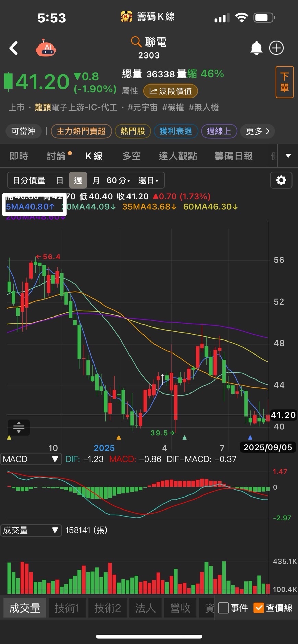
Task: Open chart settings gear
Action: pos(281,180)
